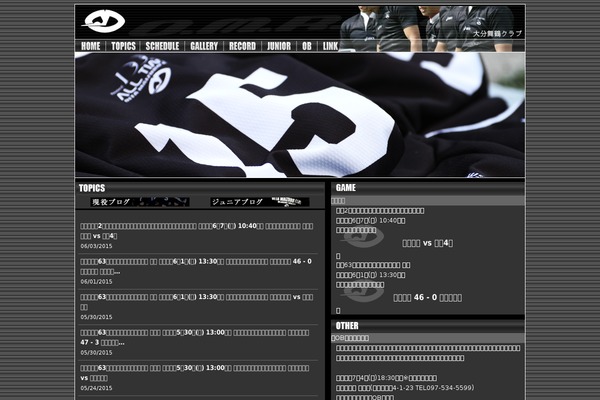The image size is (600, 400).
Task: Click the vs matchup line in GAME panel
Action: (427, 243)
